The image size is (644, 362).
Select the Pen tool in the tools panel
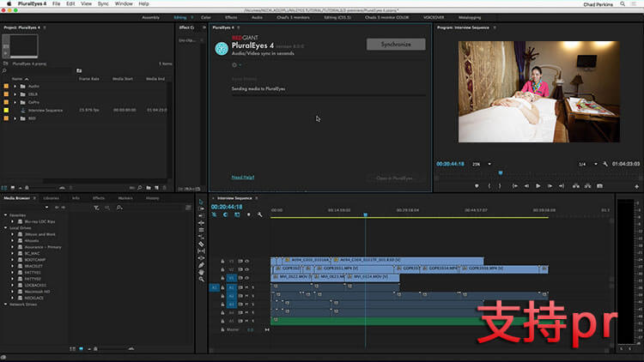[x=201, y=265]
